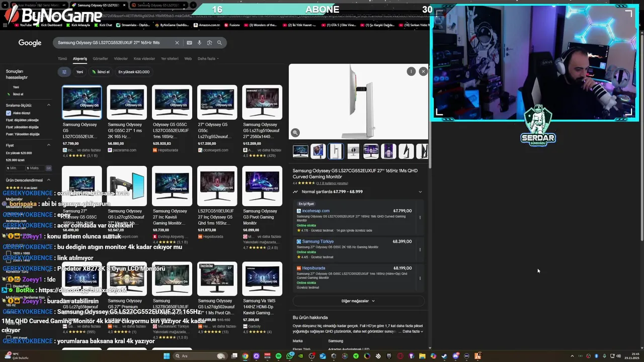
Task: Click the price trend chart icon
Action: (295, 192)
